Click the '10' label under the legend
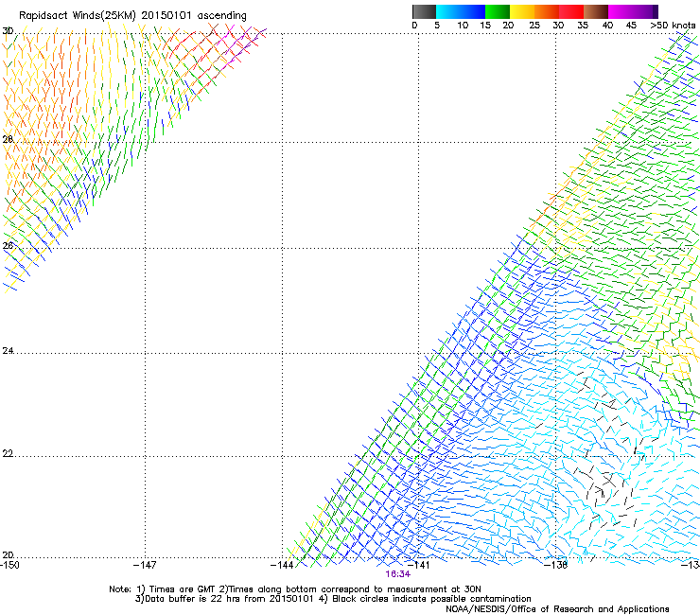 tap(463, 26)
